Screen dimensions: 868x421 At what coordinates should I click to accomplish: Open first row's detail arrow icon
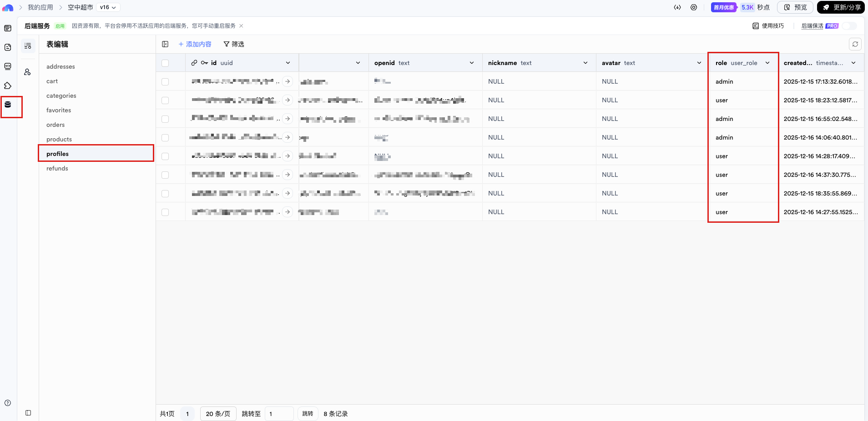click(288, 81)
